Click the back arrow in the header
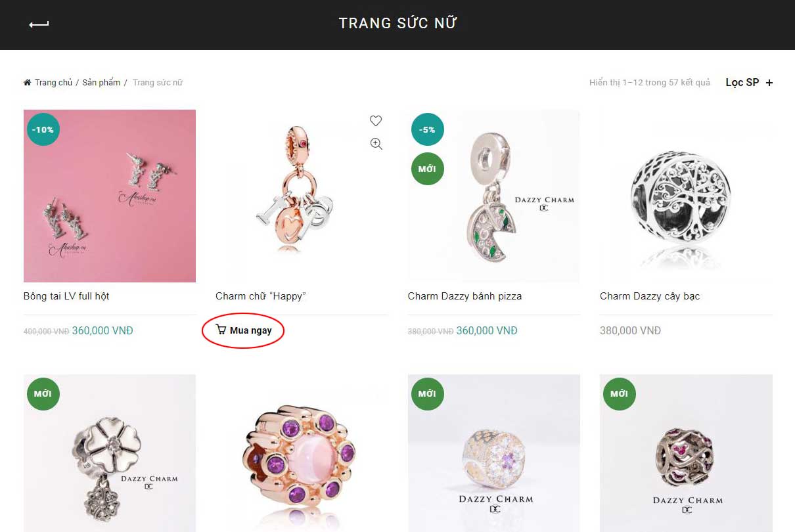The image size is (795, 532). click(x=39, y=24)
